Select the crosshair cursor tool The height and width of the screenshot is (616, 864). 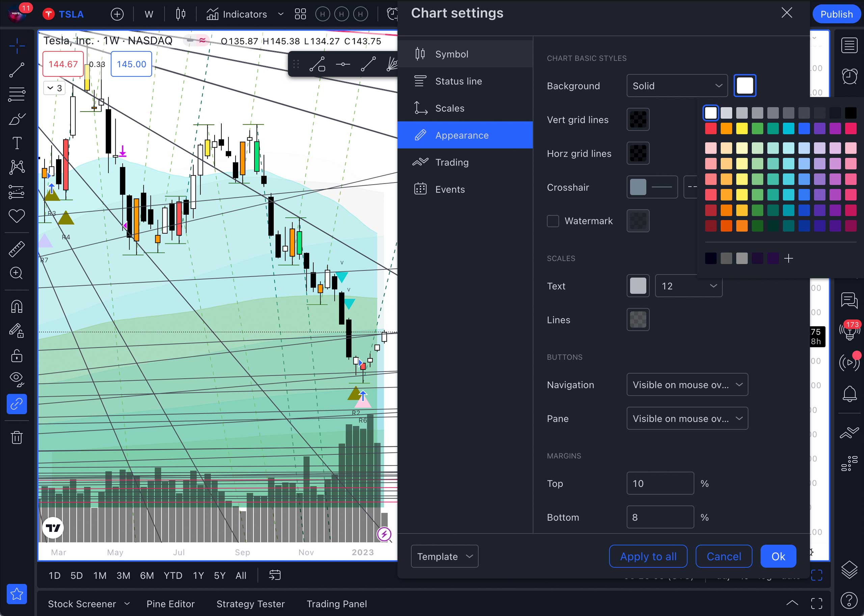pos(17,46)
